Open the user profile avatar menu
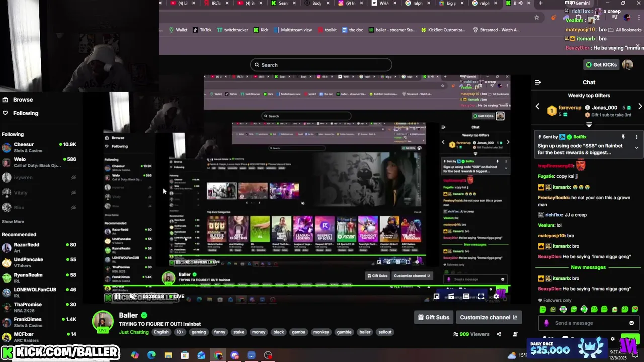The image size is (644, 362). [x=627, y=65]
